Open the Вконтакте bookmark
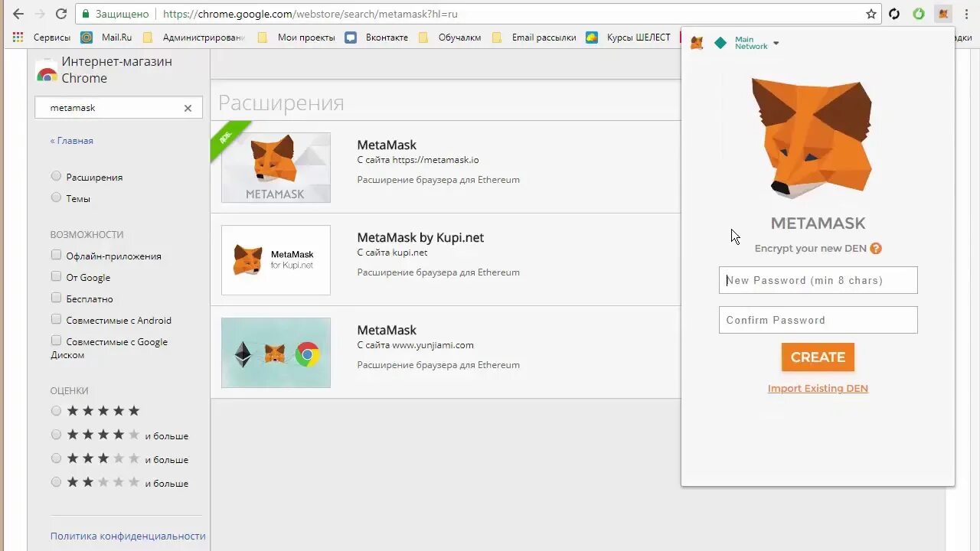This screenshot has height=551, width=980. [x=377, y=37]
